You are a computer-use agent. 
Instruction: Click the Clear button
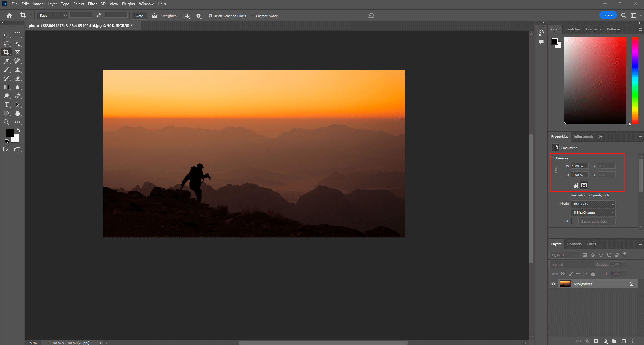(139, 16)
